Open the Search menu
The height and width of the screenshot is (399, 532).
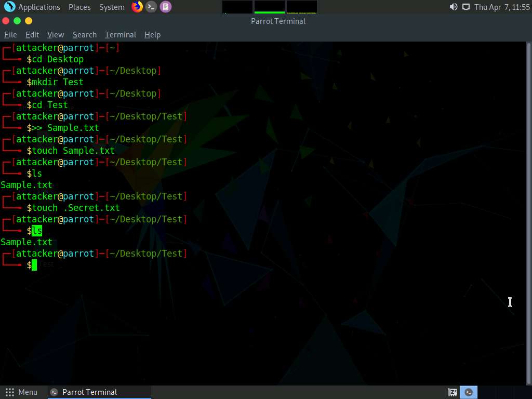coord(85,35)
